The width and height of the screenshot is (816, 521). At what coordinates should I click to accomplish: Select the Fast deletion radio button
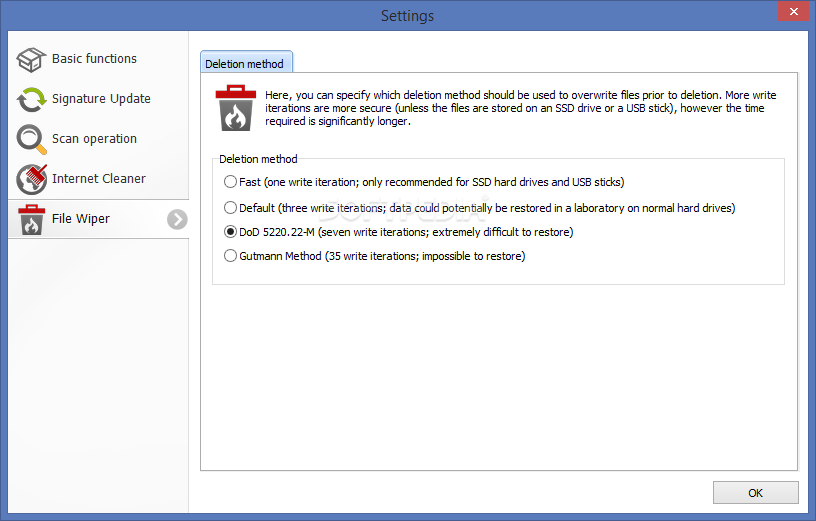coord(231,182)
